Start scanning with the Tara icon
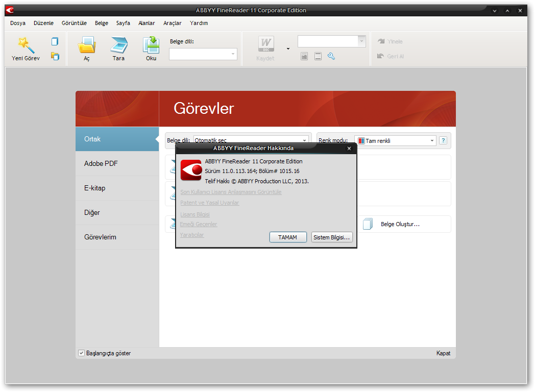The width and height of the screenshot is (535, 392). (x=119, y=45)
